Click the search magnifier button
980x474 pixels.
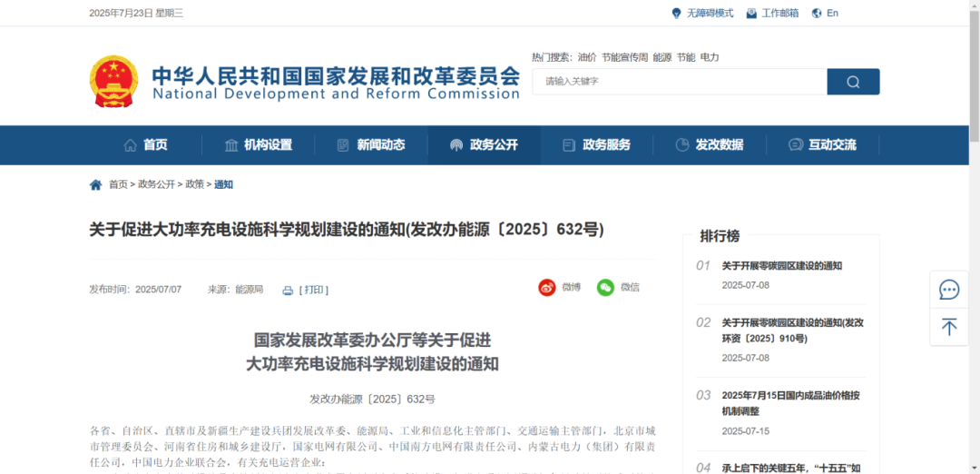click(853, 82)
